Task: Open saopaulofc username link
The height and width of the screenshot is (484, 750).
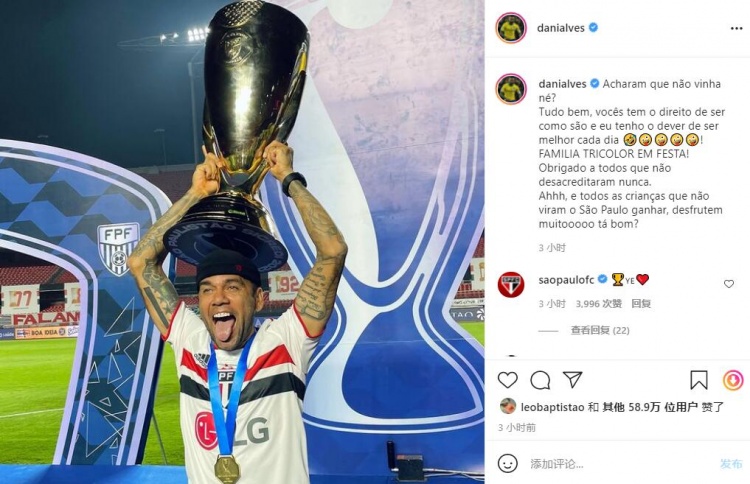Action: (566, 280)
